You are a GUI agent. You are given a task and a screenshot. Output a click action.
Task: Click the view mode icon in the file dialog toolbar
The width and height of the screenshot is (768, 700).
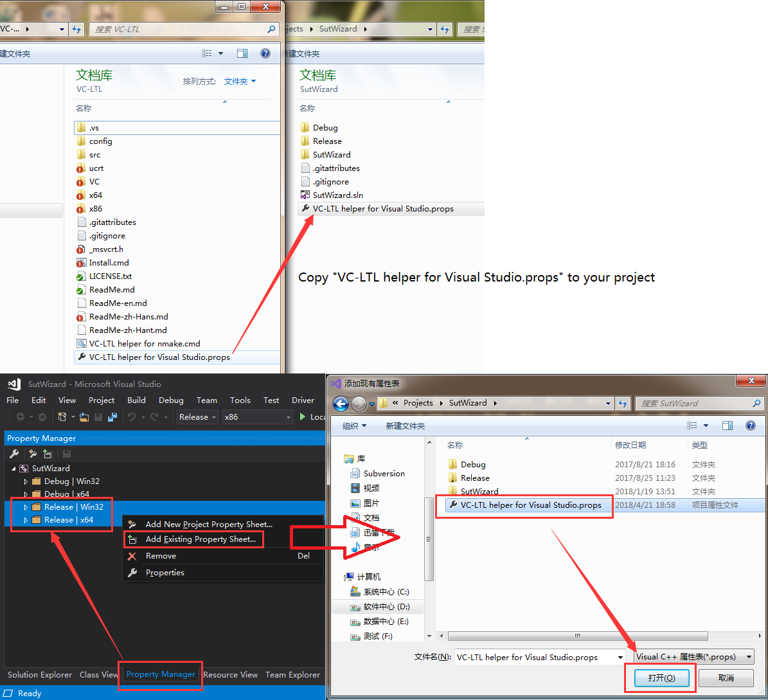click(x=692, y=426)
